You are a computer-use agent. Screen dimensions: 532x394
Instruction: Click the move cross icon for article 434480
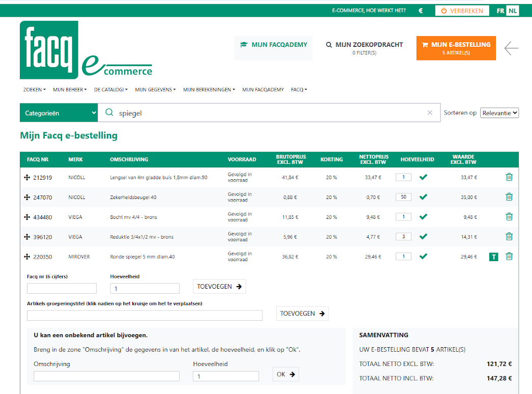tap(27, 217)
